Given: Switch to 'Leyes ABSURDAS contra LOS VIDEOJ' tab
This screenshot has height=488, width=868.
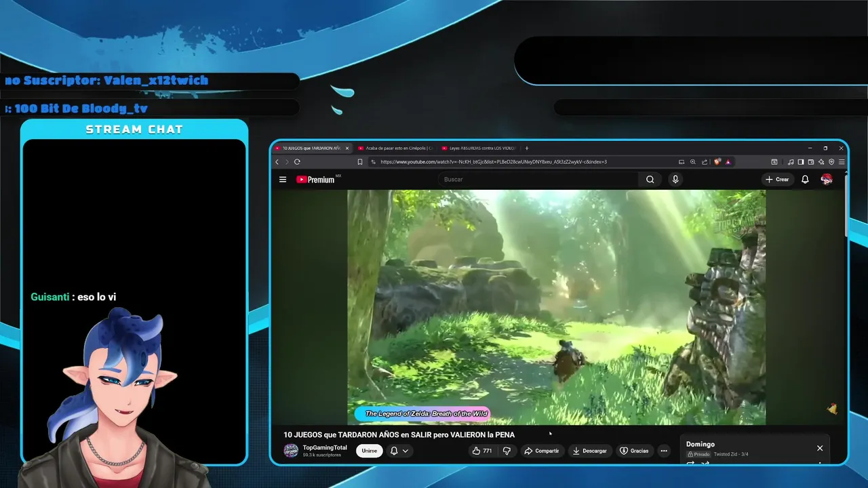Looking at the screenshot, I should click(479, 148).
